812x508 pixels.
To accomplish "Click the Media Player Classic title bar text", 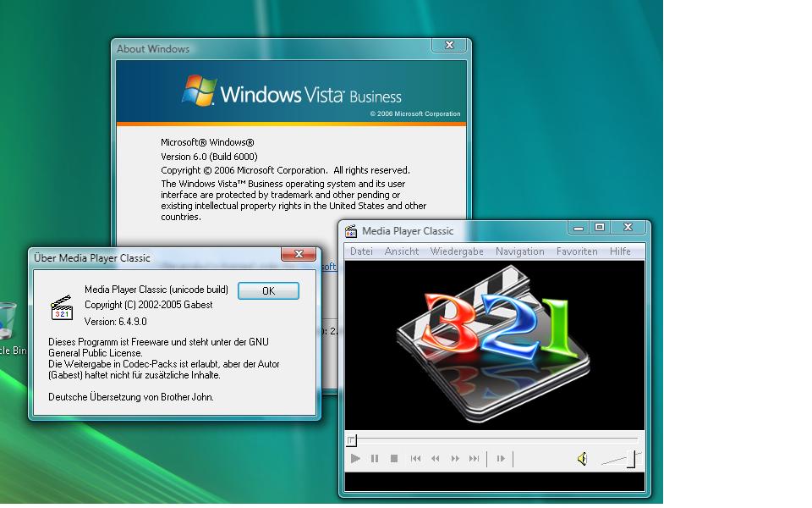I will click(x=408, y=231).
